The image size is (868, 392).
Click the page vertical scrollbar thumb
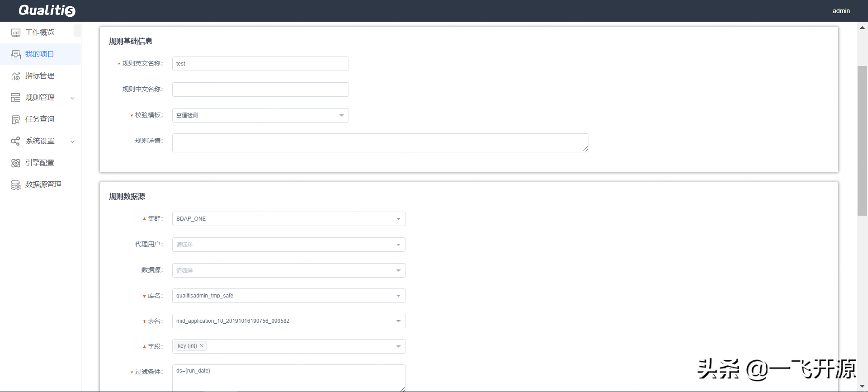click(x=862, y=141)
